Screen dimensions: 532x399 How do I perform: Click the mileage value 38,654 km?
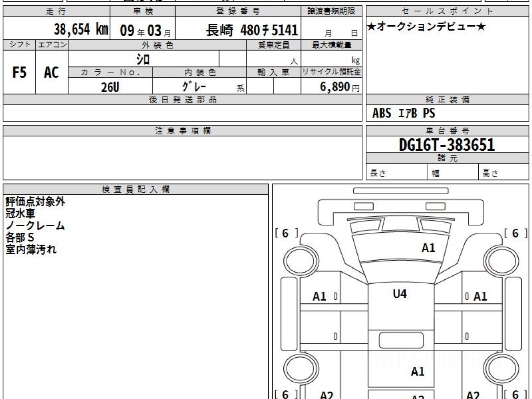pos(81,30)
